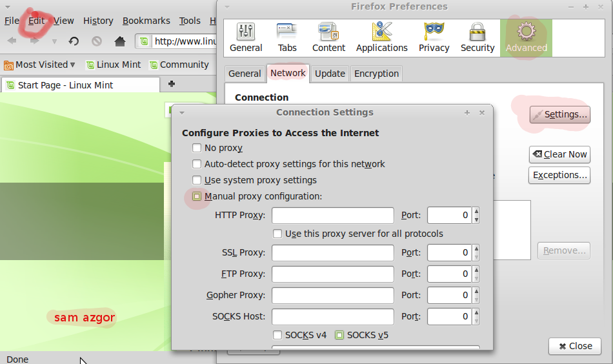Open back/forward history dropdown arrow
Screen dimensions: 613x364
pos(54,41)
